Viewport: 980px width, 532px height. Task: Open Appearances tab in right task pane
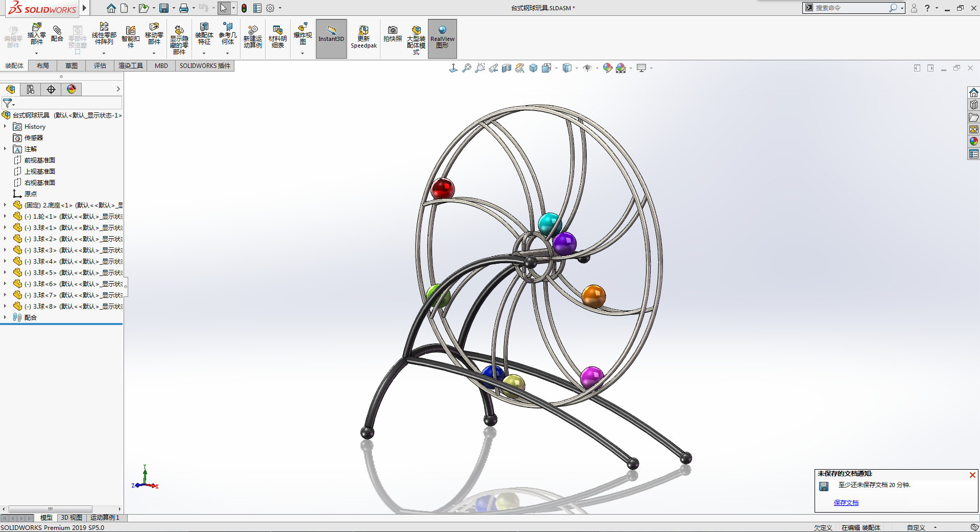(x=974, y=142)
